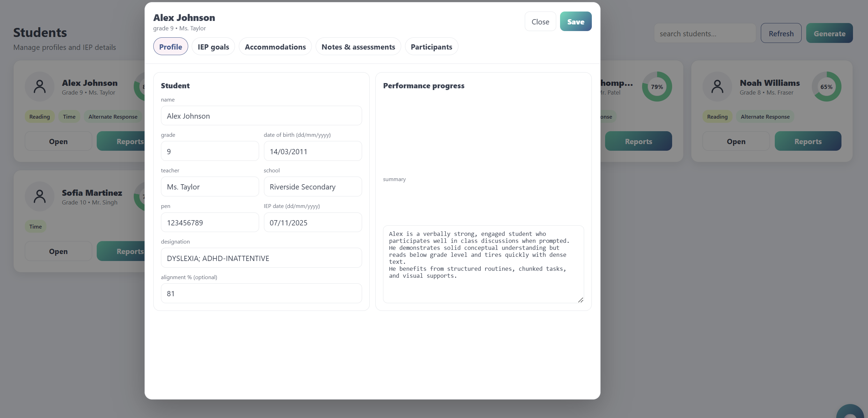Click into the summary text area
Viewport: 868px width, 418px height.
[x=483, y=264]
